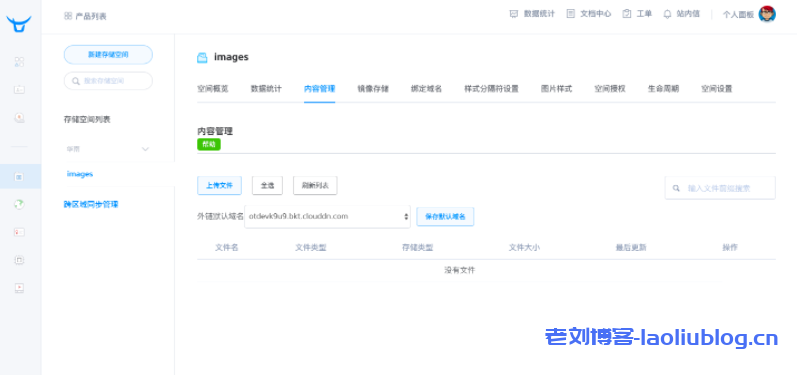Open the green circular sidebar icon

click(x=19, y=204)
